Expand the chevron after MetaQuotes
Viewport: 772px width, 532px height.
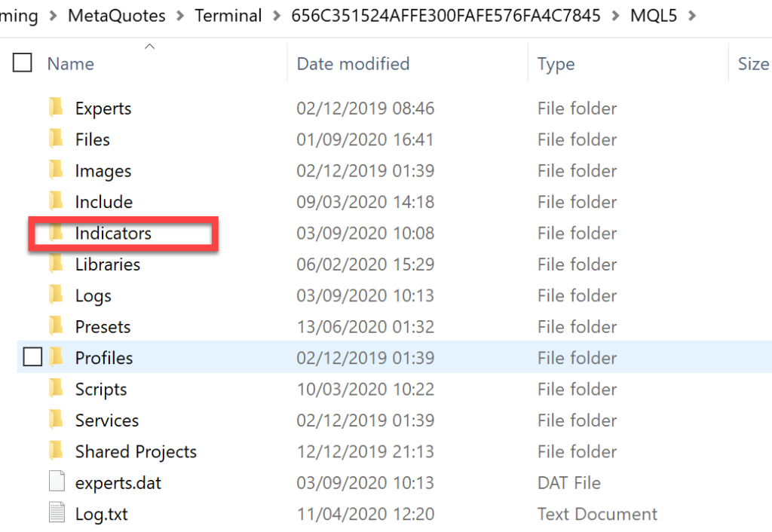[180, 16]
